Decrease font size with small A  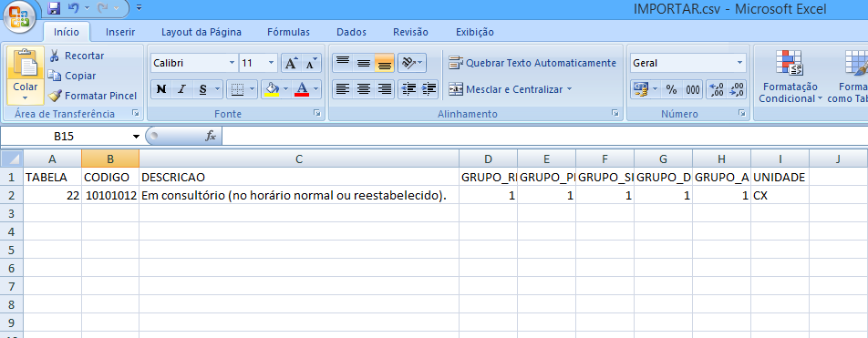(x=311, y=63)
